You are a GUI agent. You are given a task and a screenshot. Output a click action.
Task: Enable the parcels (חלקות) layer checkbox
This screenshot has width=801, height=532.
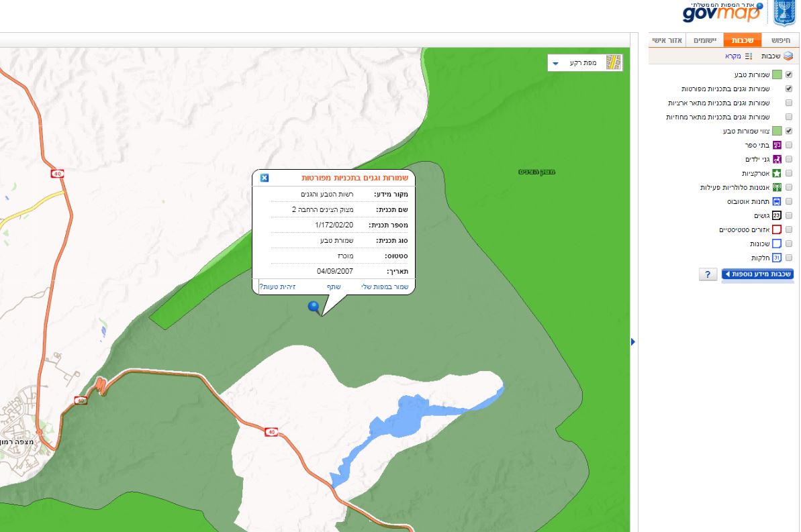pos(789,258)
